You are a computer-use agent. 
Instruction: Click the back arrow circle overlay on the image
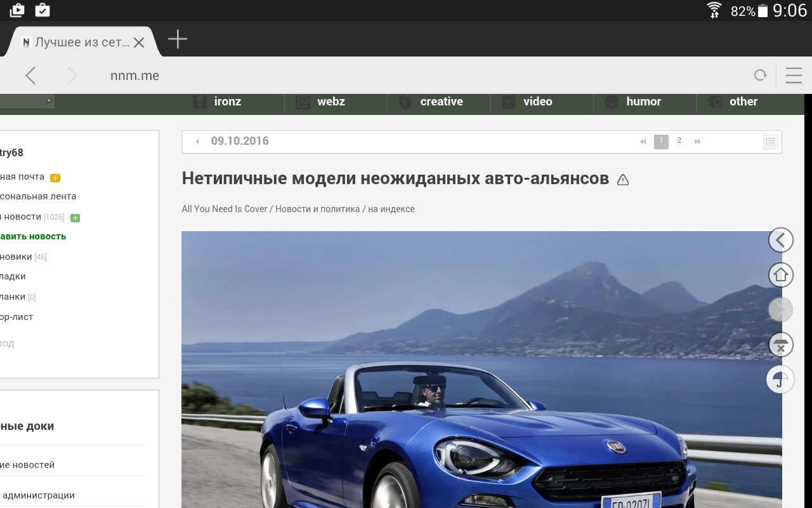click(781, 240)
